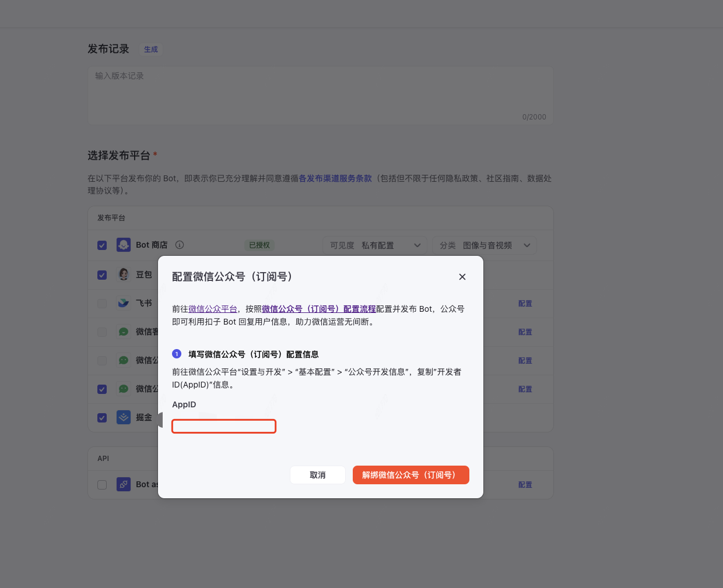This screenshot has height=588, width=723.
Task: Click 解绑微信公众号（订阅号）button
Action: tap(411, 475)
